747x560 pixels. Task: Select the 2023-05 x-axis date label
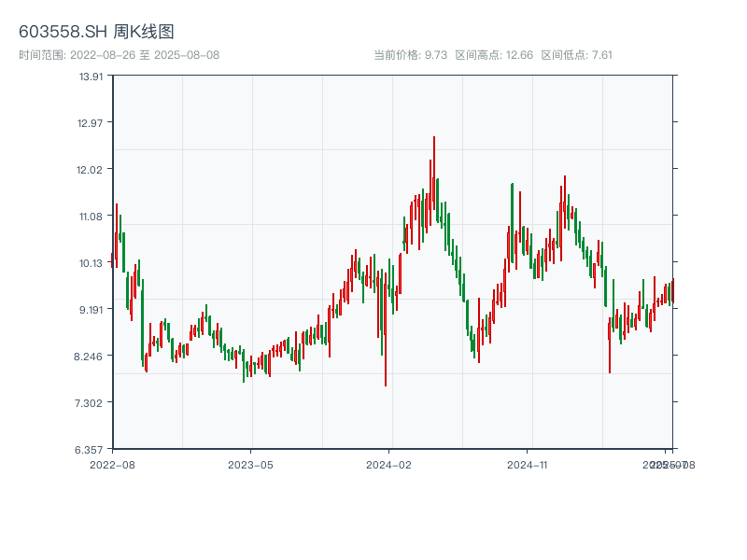coord(251,464)
